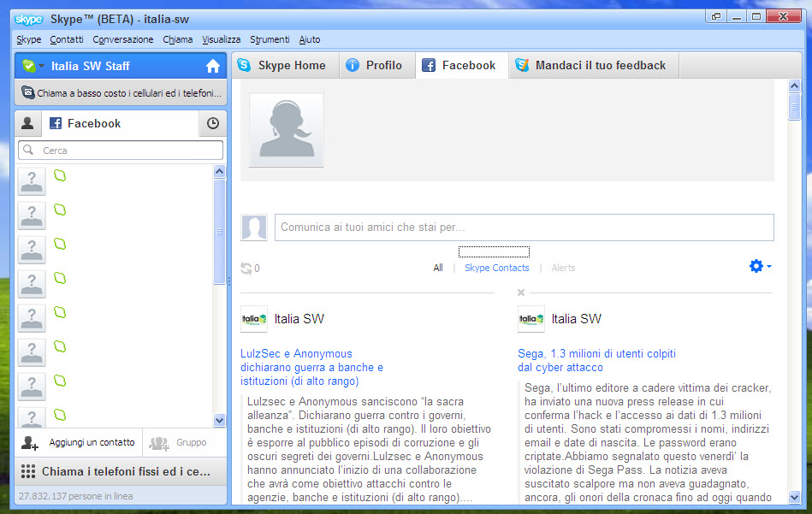
Task: Open the Chiama menu
Action: pyautogui.click(x=178, y=39)
